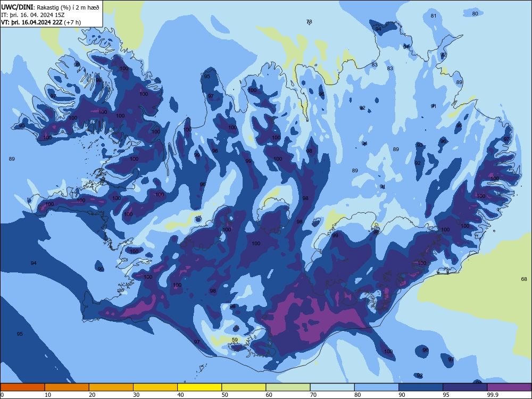Click the humidity value '68' on the map
Viewport: 532px width, 399px height.
(x=524, y=279)
